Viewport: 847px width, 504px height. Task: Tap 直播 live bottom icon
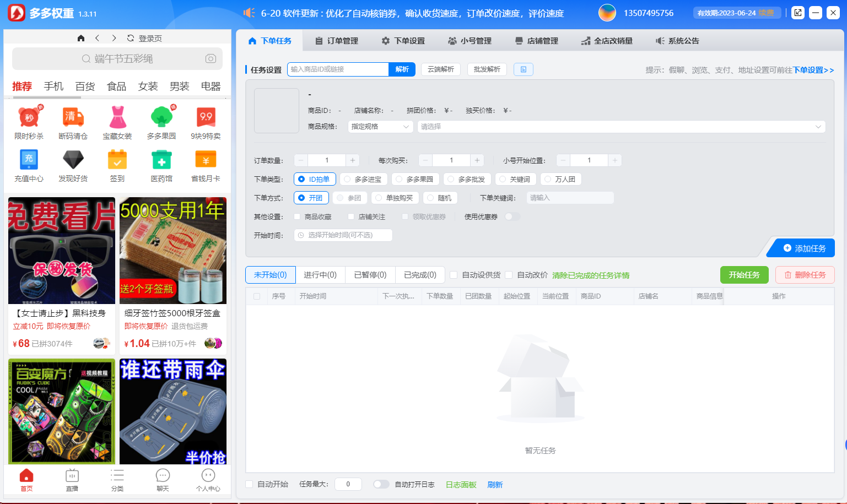72,479
